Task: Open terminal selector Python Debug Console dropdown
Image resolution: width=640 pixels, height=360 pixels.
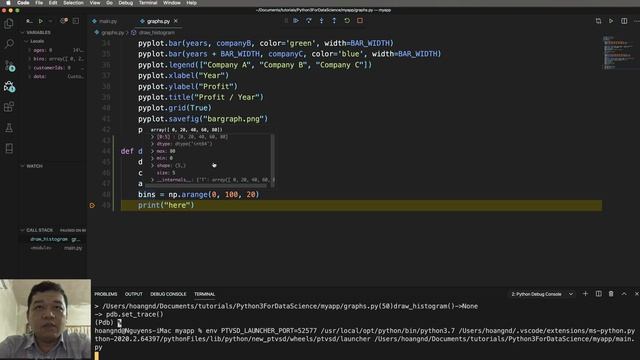Action: click(x=542, y=294)
